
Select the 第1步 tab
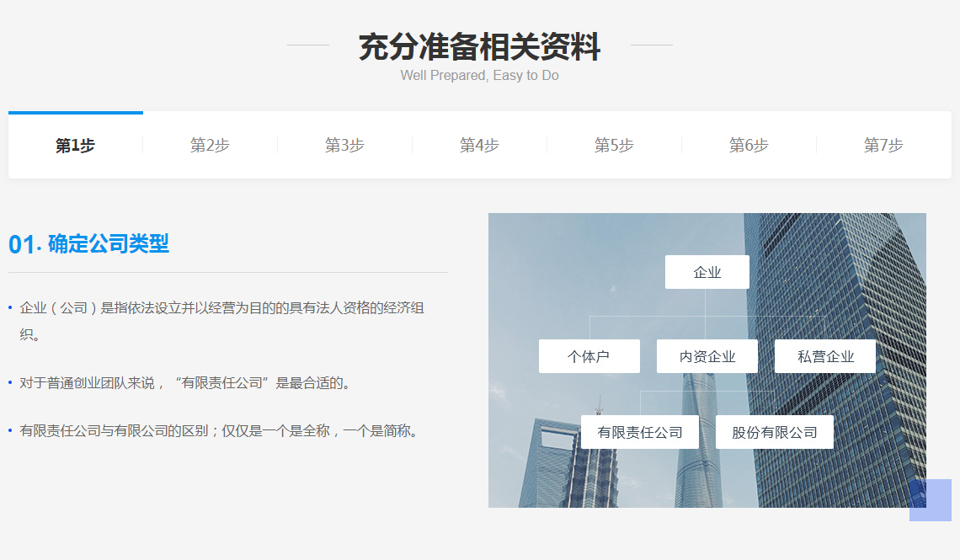75,145
